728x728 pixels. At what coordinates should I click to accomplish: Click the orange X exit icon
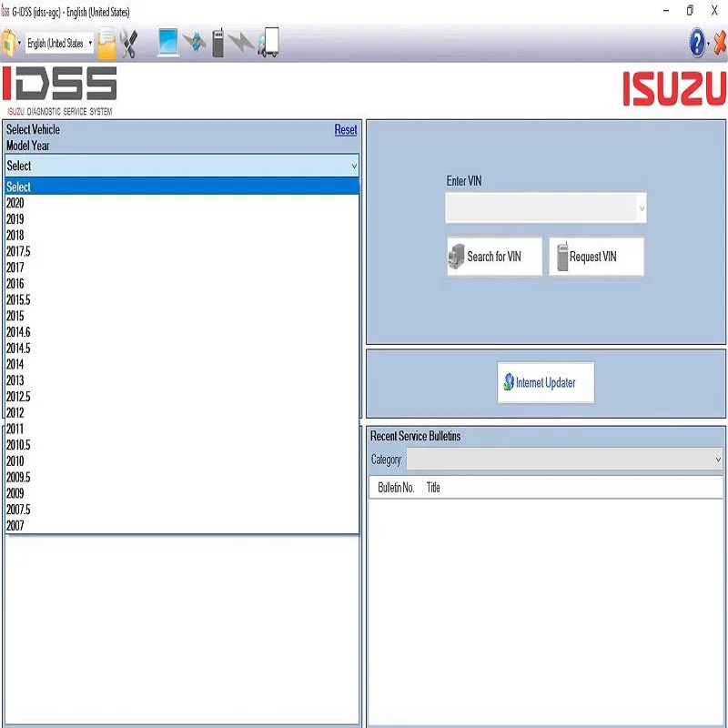click(x=720, y=43)
